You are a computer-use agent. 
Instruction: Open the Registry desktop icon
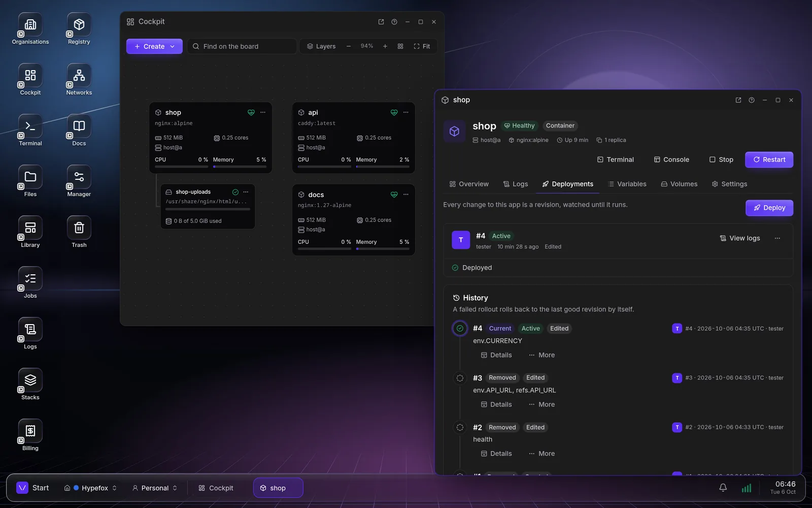(x=79, y=29)
